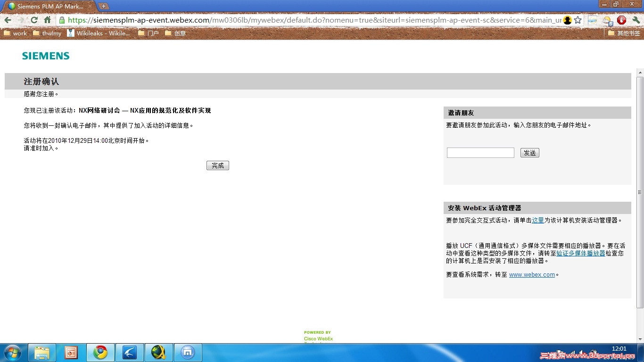644x362 pixels.
Task: Open Windows Explorer from the taskbar
Action: click(x=42, y=353)
